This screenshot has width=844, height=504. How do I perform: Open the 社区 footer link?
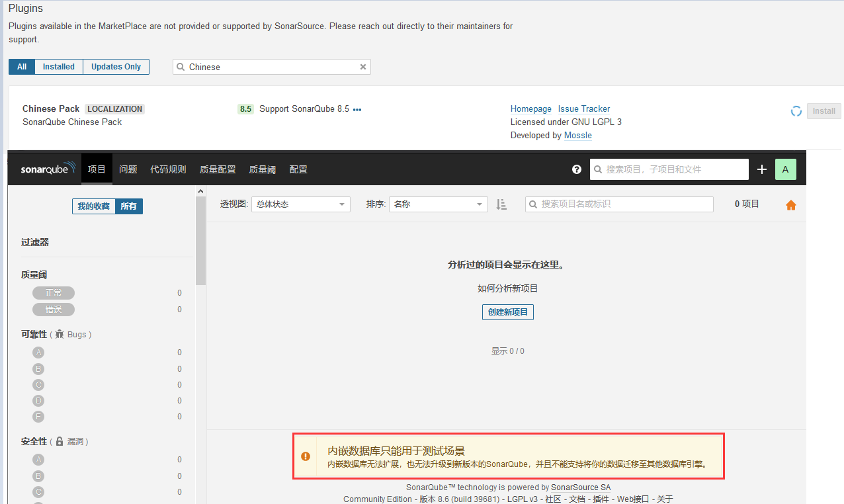(553, 499)
